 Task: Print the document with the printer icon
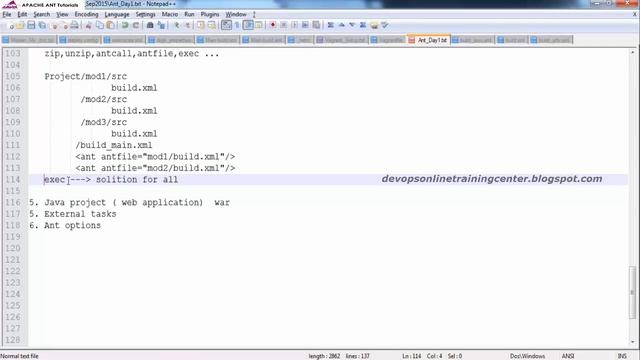click(74, 25)
